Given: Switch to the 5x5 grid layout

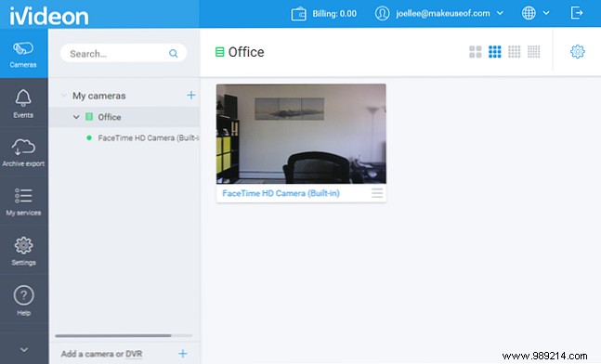Looking at the screenshot, I should (x=533, y=52).
